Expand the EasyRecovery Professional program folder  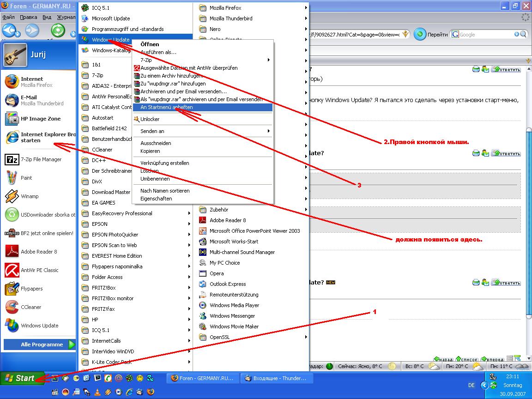click(135, 213)
